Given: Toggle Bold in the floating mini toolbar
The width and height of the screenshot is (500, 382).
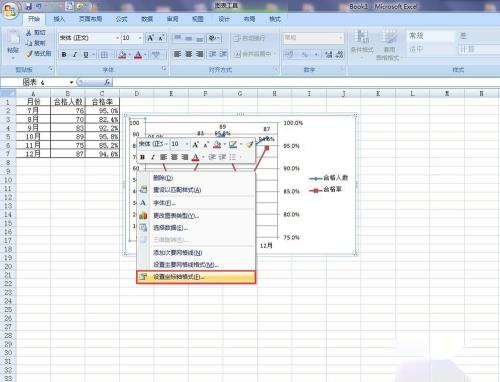Looking at the screenshot, I should tap(142, 157).
